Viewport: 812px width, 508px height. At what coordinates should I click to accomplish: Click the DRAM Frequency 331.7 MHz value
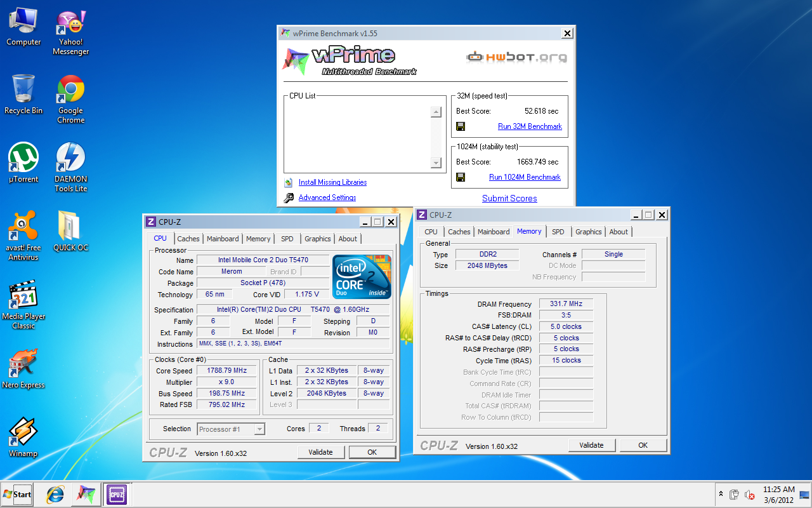point(566,304)
